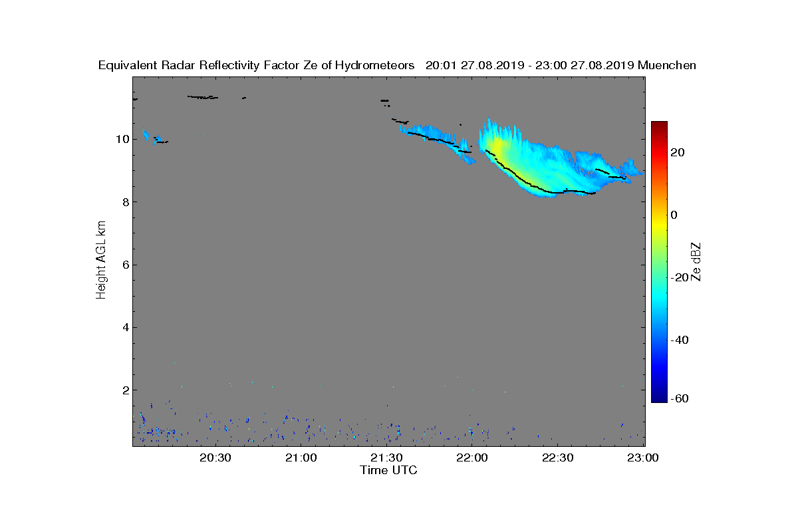Click the colorbar value -20
The width and height of the screenshot is (798, 532).
click(680, 277)
